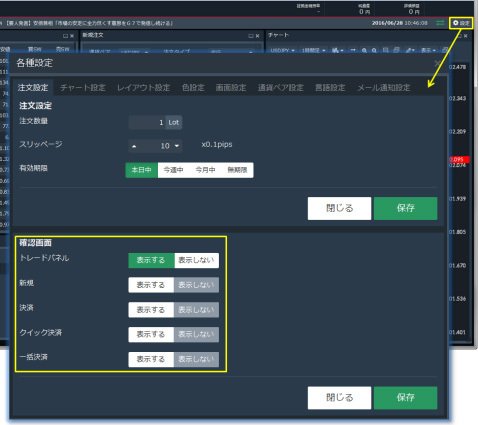
Task: Close the 新規注文 panel
Action: [258, 36]
